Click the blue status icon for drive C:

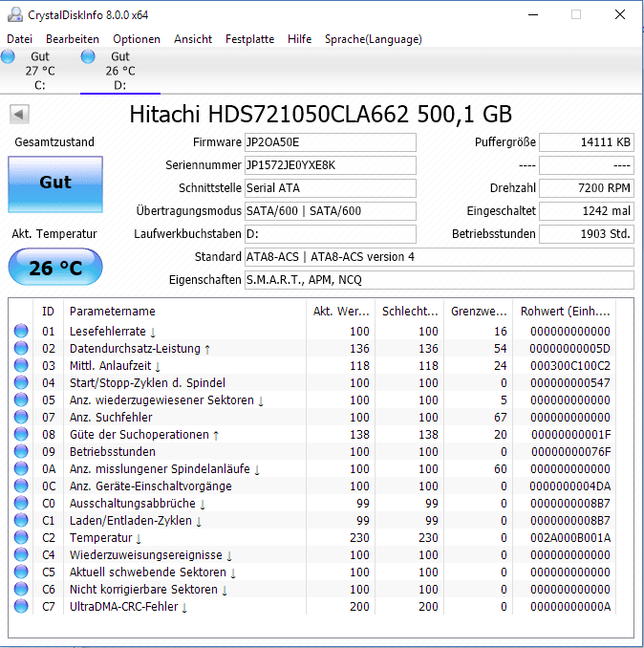[8, 56]
